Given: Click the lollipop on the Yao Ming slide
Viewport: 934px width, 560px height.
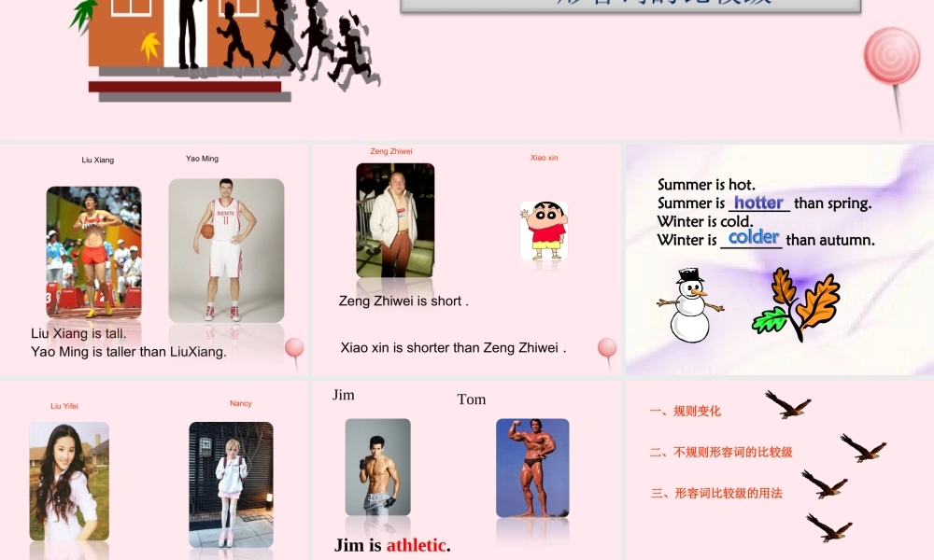Looking at the screenshot, I should (295, 354).
